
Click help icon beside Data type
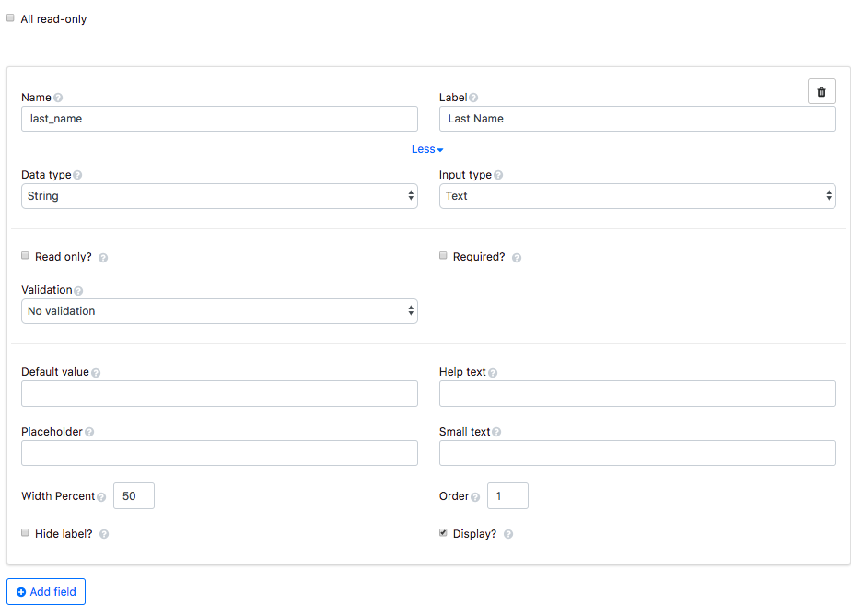pos(77,175)
